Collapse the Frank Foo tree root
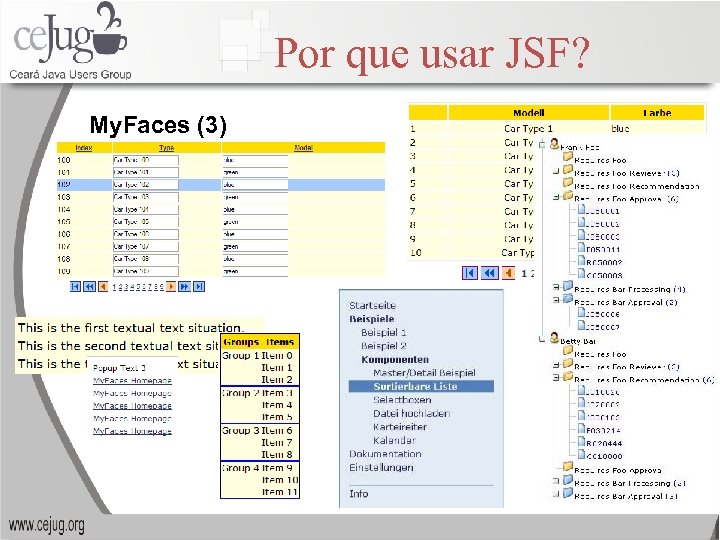Viewport: 720px width, 540px height. click(x=542, y=145)
